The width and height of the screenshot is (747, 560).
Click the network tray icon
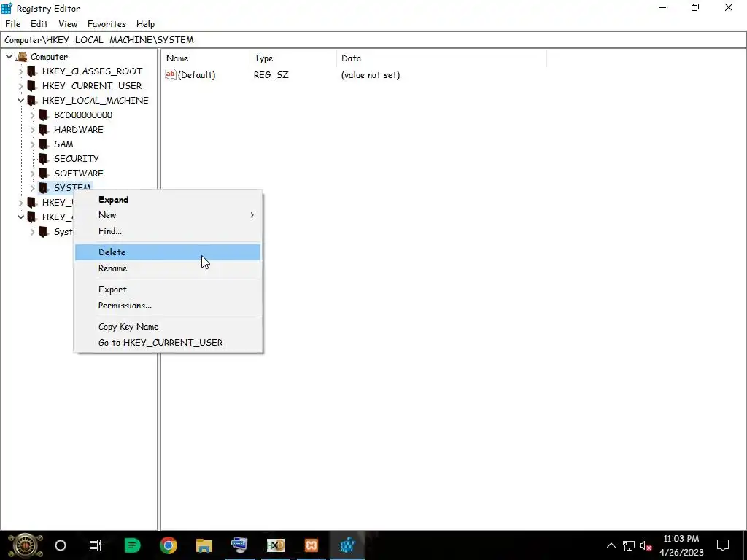coord(629,545)
